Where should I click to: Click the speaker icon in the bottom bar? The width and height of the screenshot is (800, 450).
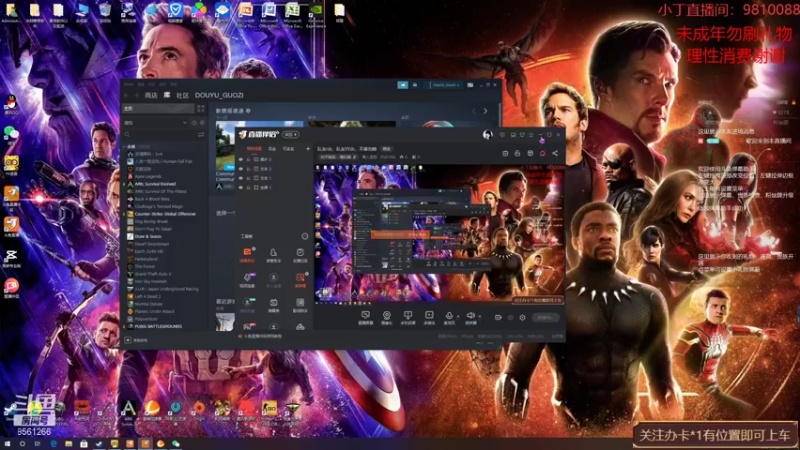click(470, 317)
